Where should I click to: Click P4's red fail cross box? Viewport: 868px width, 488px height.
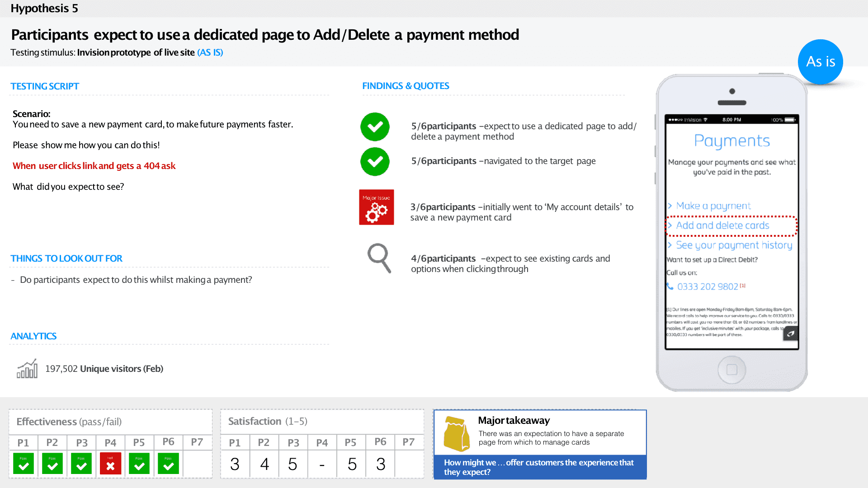pos(110,464)
